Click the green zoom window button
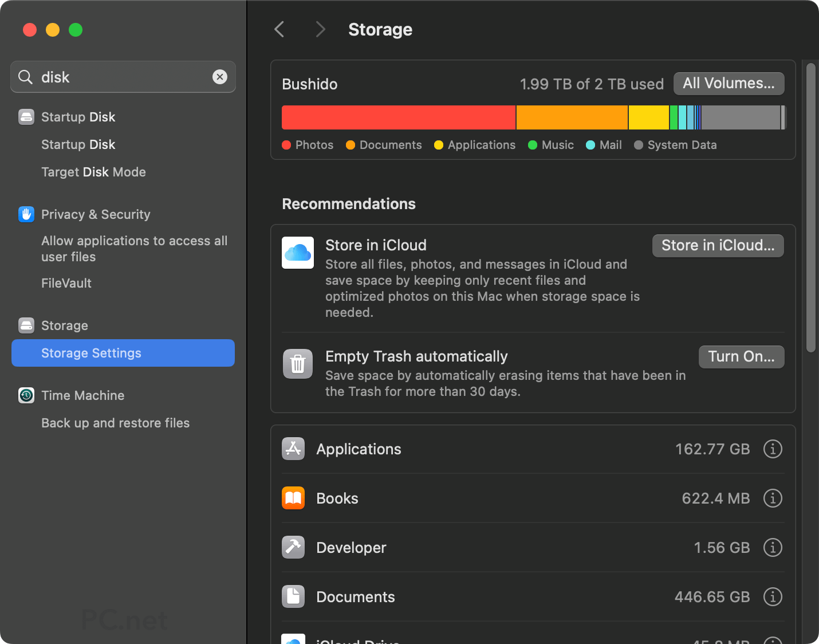 (76, 30)
